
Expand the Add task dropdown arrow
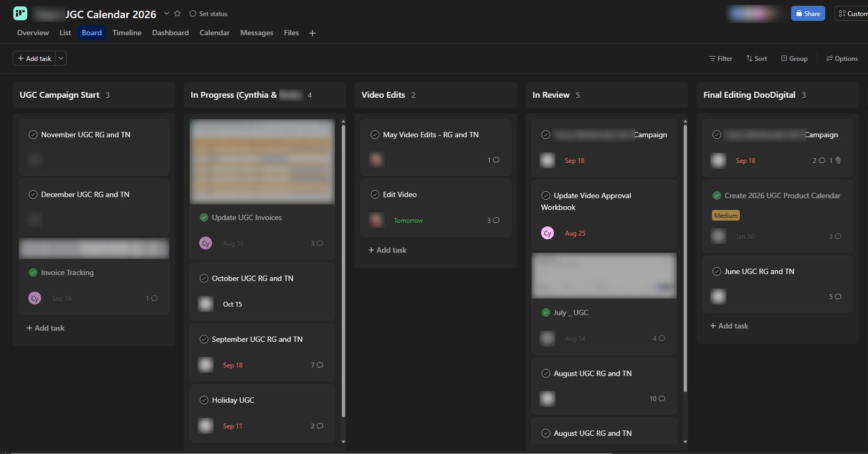click(x=61, y=58)
